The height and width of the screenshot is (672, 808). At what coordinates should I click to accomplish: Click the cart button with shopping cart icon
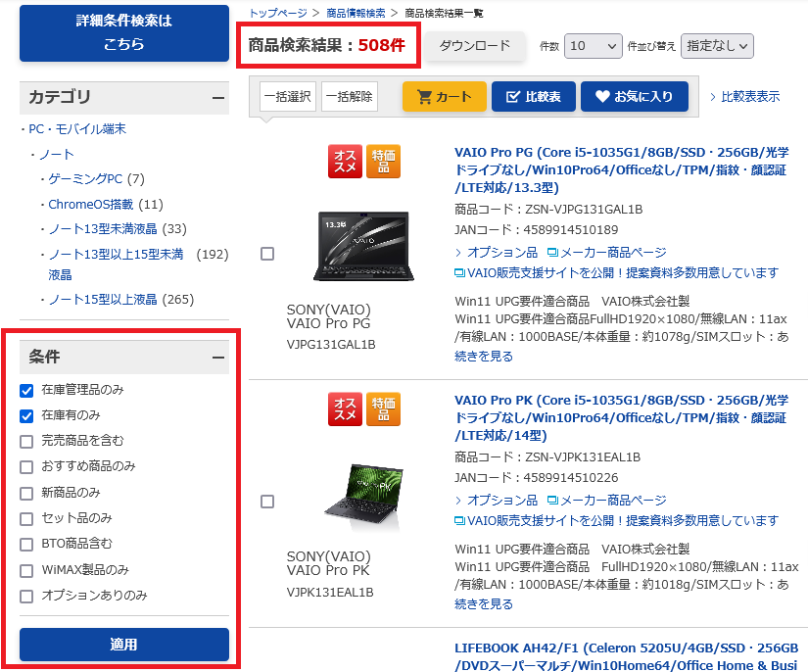[x=444, y=96]
